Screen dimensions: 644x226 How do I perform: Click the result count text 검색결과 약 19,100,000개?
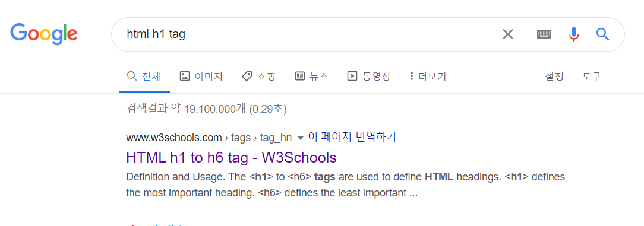186,109
